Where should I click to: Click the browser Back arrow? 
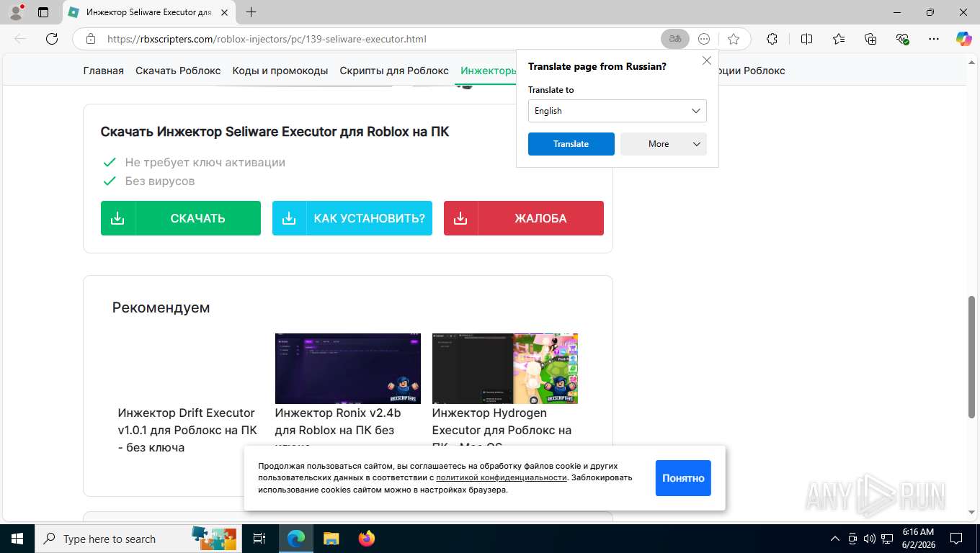[20, 39]
